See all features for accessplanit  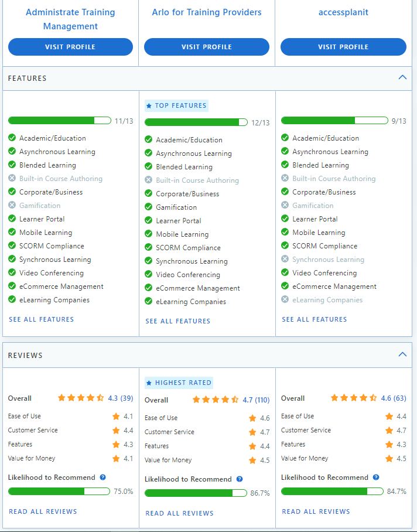[x=315, y=319]
